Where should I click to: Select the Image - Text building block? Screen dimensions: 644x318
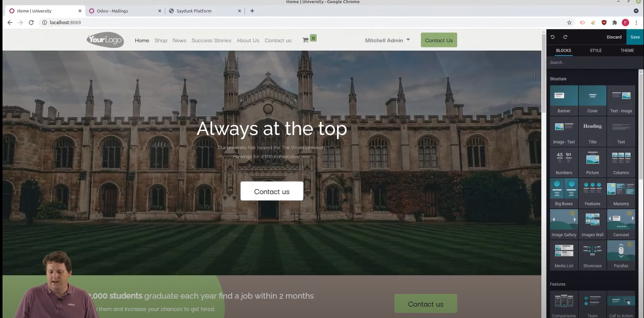click(564, 131)
